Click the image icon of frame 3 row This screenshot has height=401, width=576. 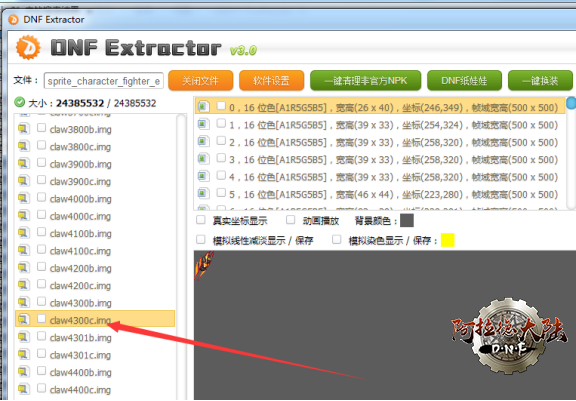pyautogui.click(x=203, y=159)
